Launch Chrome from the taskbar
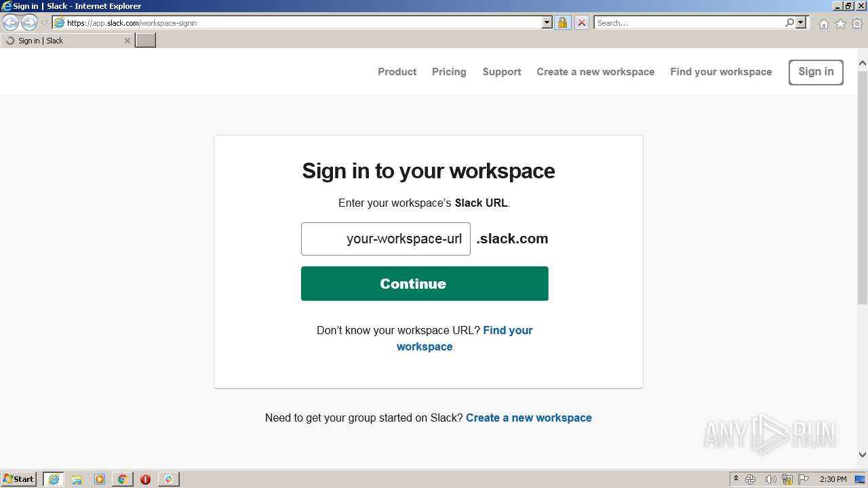This screenshot has height=488, width=868. (x=123, y=479)
